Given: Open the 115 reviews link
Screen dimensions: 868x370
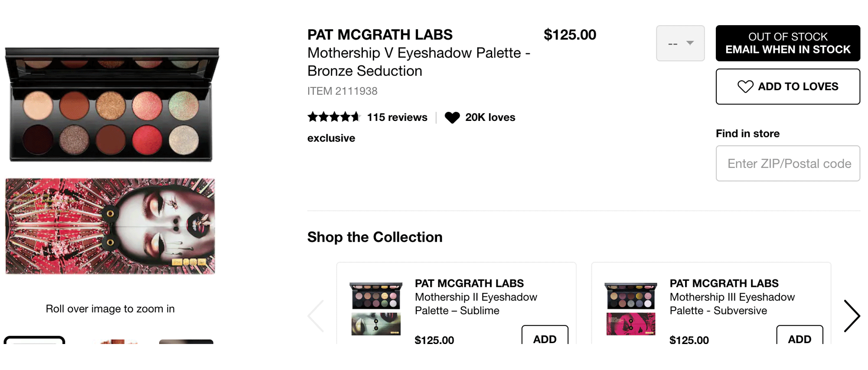Looking at the screenshot, I should click(x=397, y=117).
